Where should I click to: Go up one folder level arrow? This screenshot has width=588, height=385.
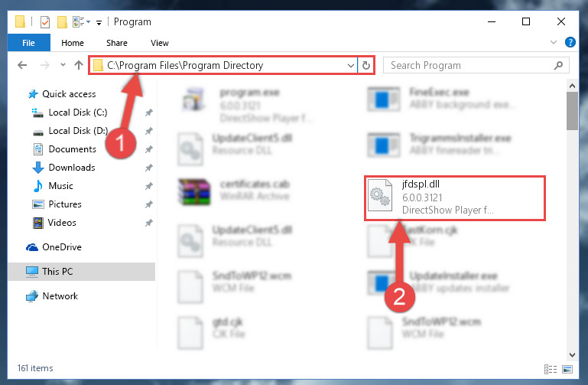point(79,65)
